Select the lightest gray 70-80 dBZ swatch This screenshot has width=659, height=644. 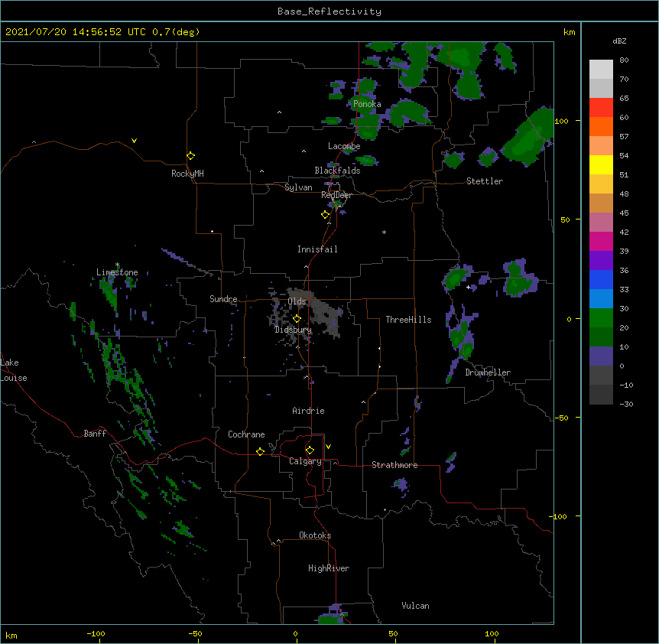coord(601,70)
